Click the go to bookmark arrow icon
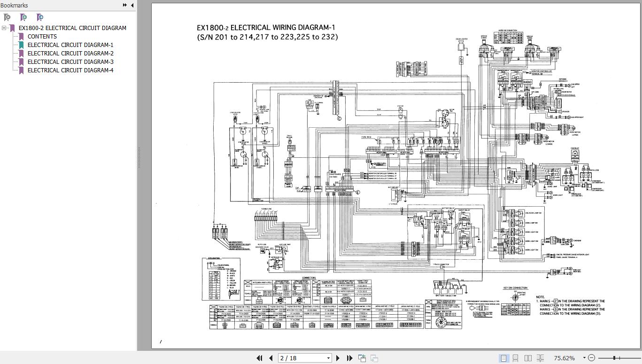This screenshot has height=364, width=642. click(40, 17)
